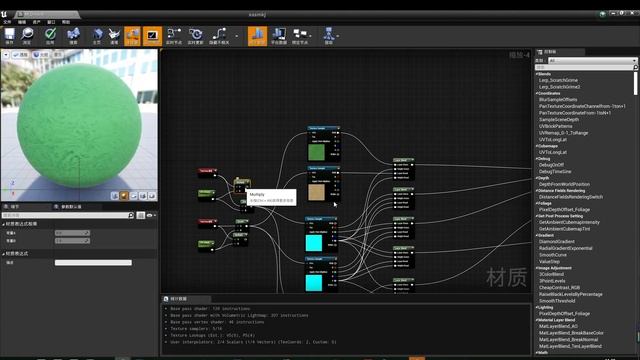
Task: Open the 窗口 (Window) menu
Action: pyautogui.click(x=51, y=22)
